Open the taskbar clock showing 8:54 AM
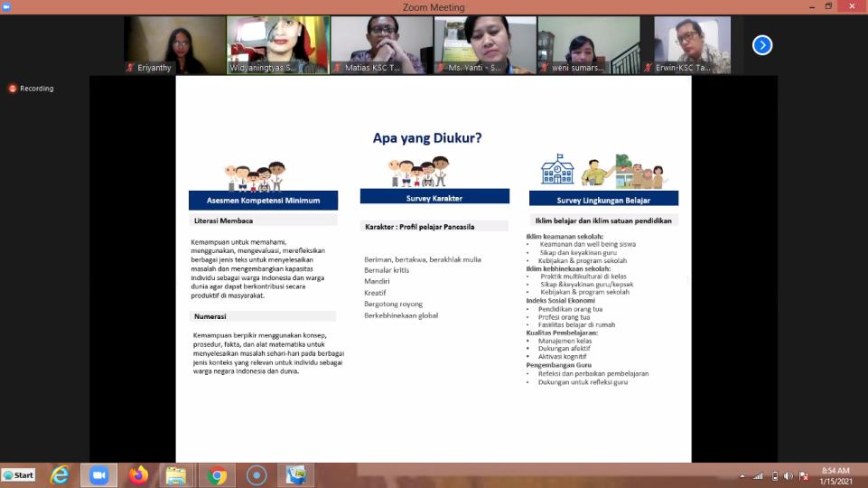Screen dimensions: 868x488 pyautogui.click(x=836, y=475)
